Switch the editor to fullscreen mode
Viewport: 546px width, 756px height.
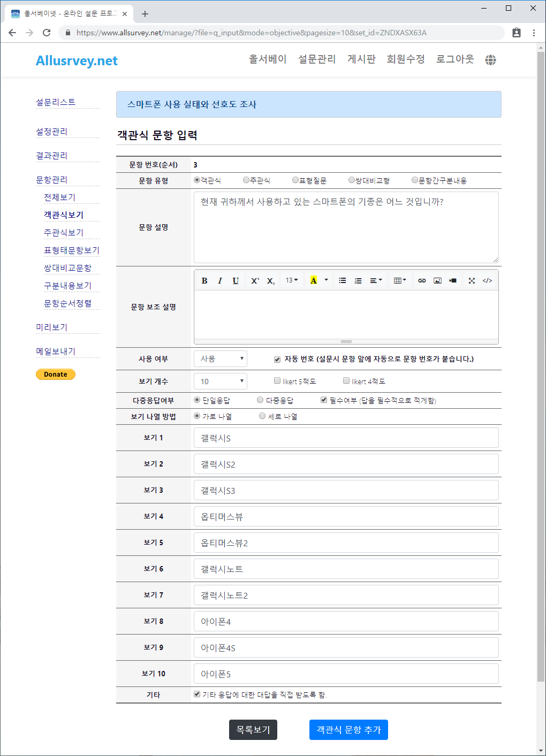(472, 280)
